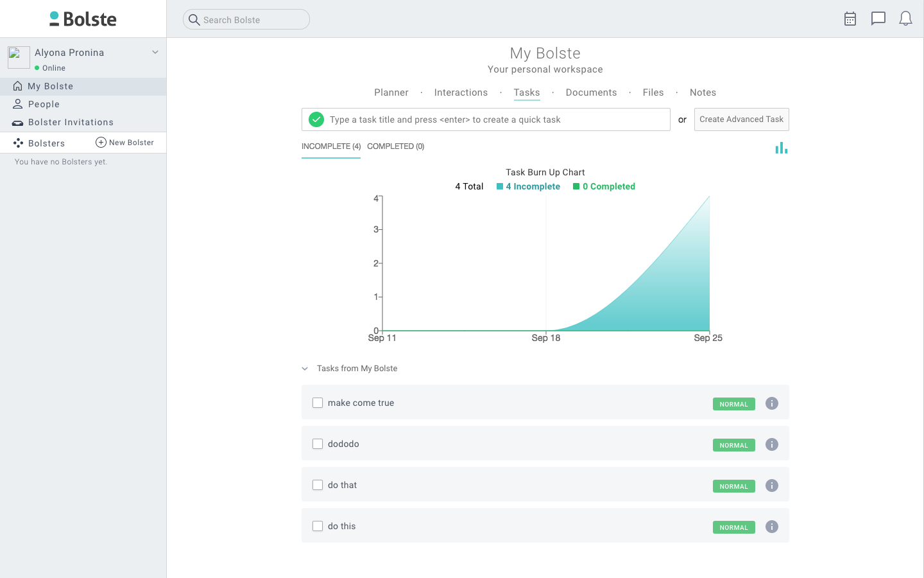Check the 'make come true' task checkbox
This screenshot has height=578, width=924.
318,403
